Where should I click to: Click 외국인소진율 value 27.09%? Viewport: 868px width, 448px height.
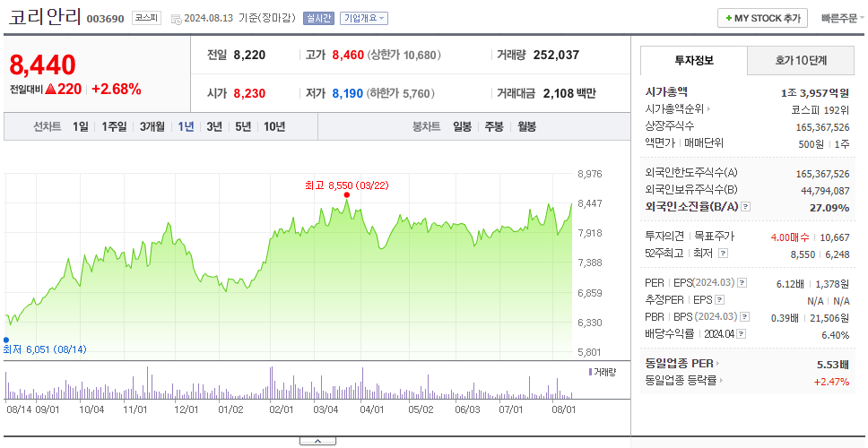[831, 207]
